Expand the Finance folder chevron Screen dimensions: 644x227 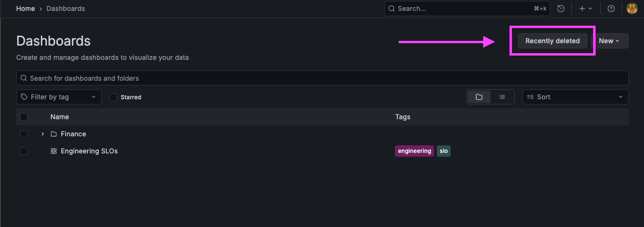click(43, 134)
